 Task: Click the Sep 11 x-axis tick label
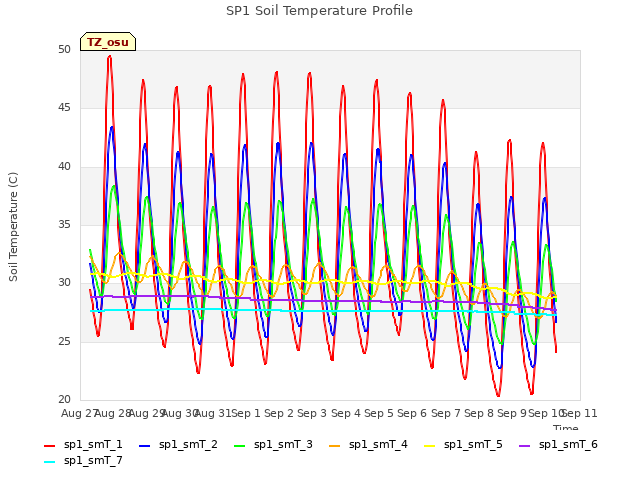pos(580,413)
